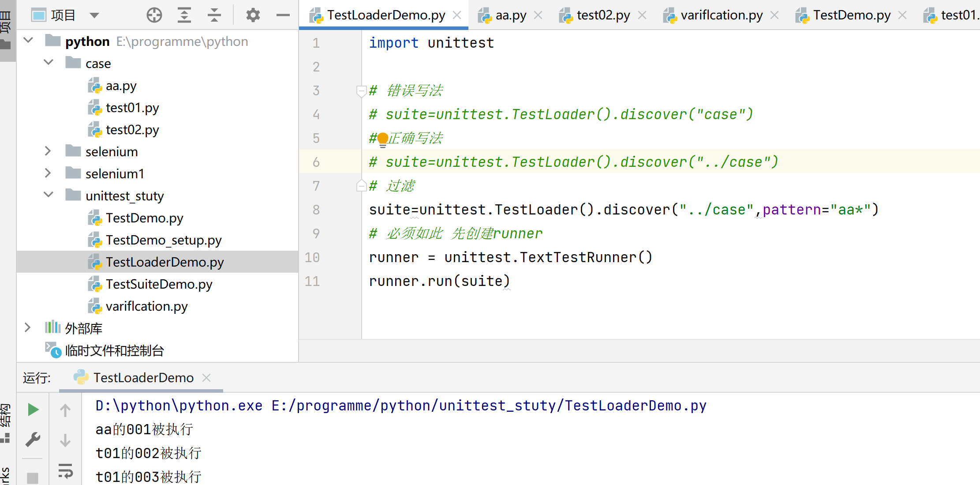Expand the 外部库 external libraries node

click(27, 327)
